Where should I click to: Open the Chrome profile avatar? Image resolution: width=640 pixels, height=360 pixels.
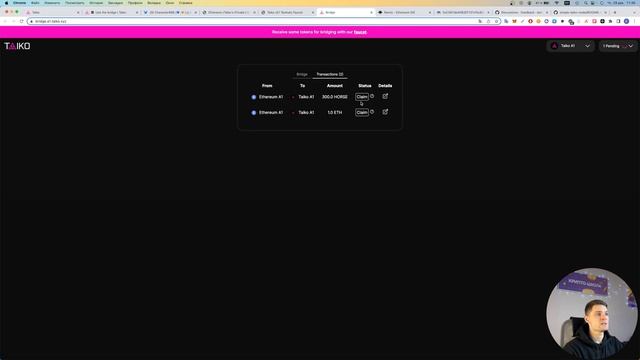(626, 21)
